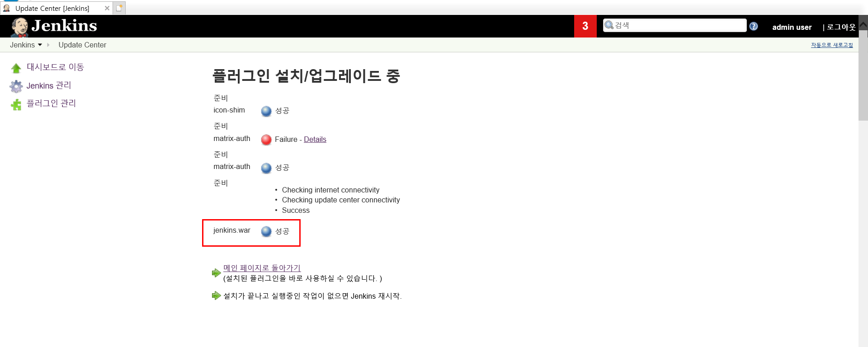Viewport: 868px width, 347px height.
Task: Click 'Checking internet connectivity' text
Action: click(x=330, y=190)
